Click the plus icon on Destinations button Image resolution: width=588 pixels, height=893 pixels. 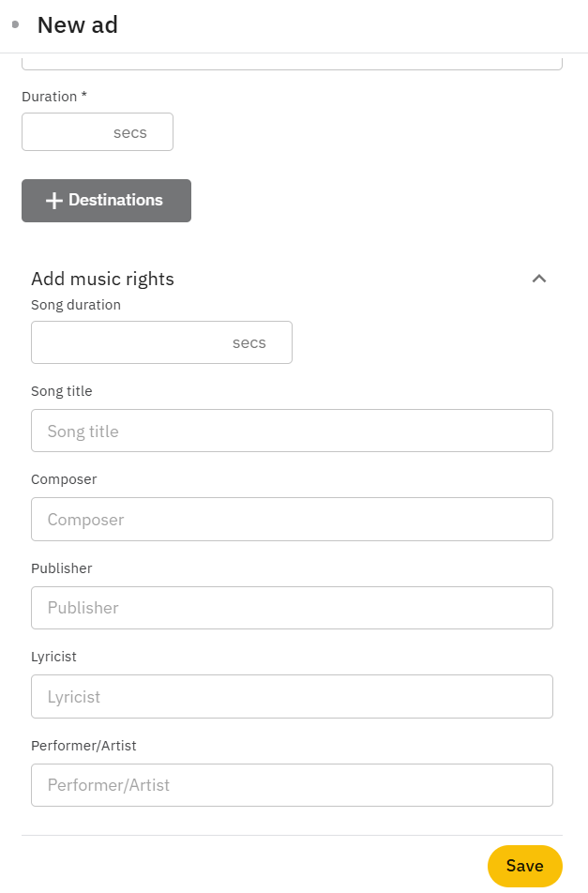click(54, 201)
